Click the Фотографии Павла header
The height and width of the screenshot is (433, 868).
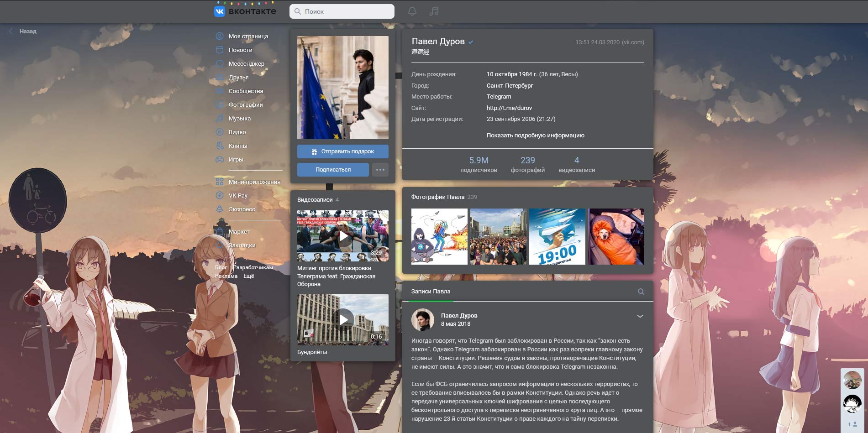[438, 197]
